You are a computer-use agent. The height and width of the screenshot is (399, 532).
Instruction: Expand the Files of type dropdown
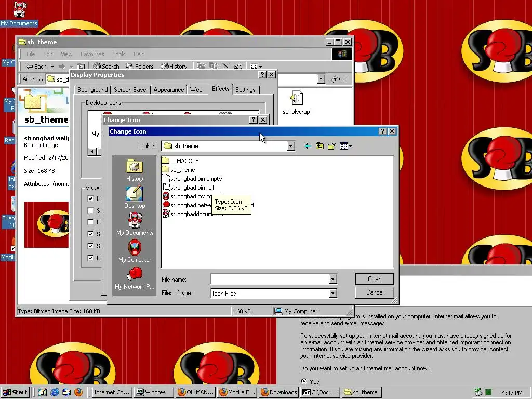tap(333, 293)
